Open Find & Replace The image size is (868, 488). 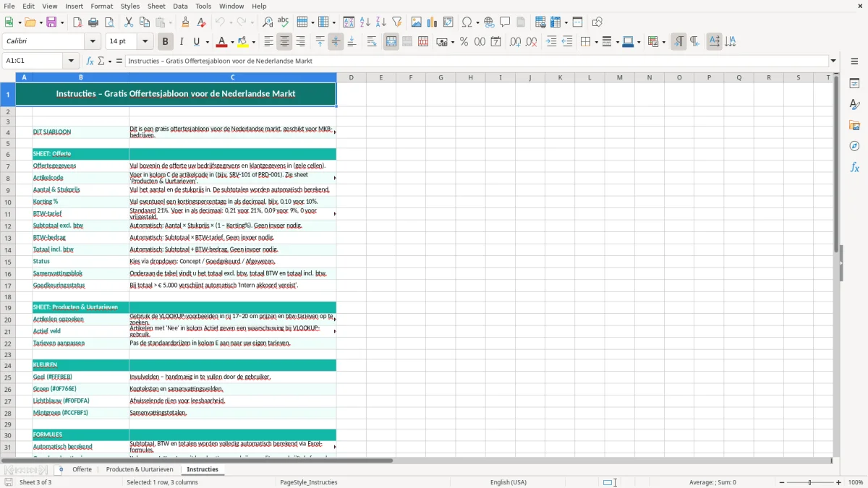point(267,22)
